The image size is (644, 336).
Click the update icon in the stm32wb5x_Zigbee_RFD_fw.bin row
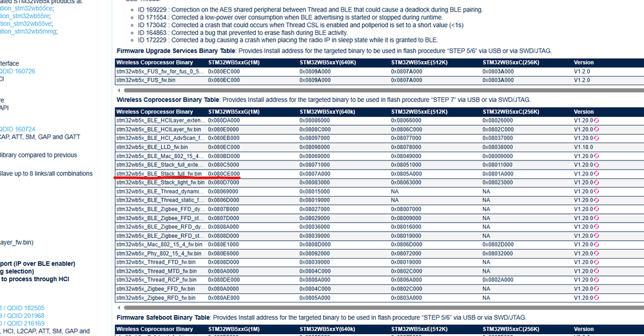[x=596, y=298]
